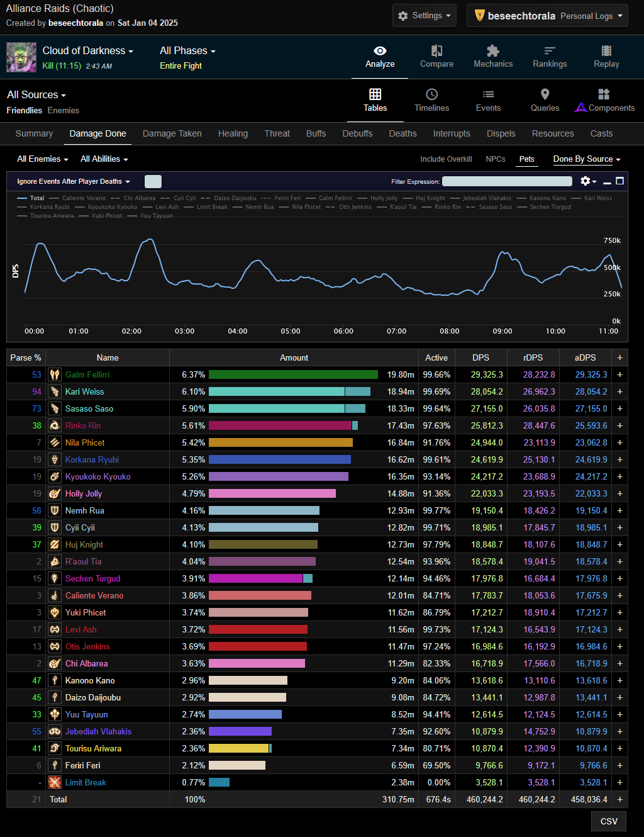Toggle Include Overkill option
The width and height of the screenshot is (644, 837).
click(x=446, y=159)
